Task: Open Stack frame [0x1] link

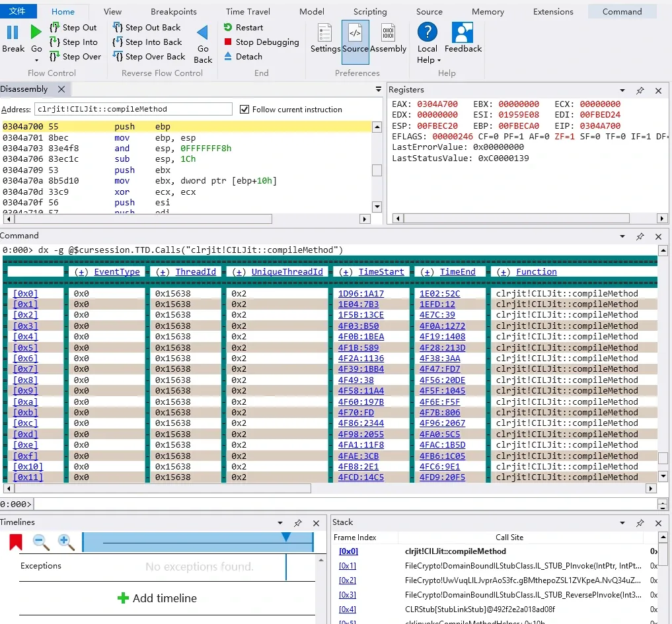Action: 348,566
